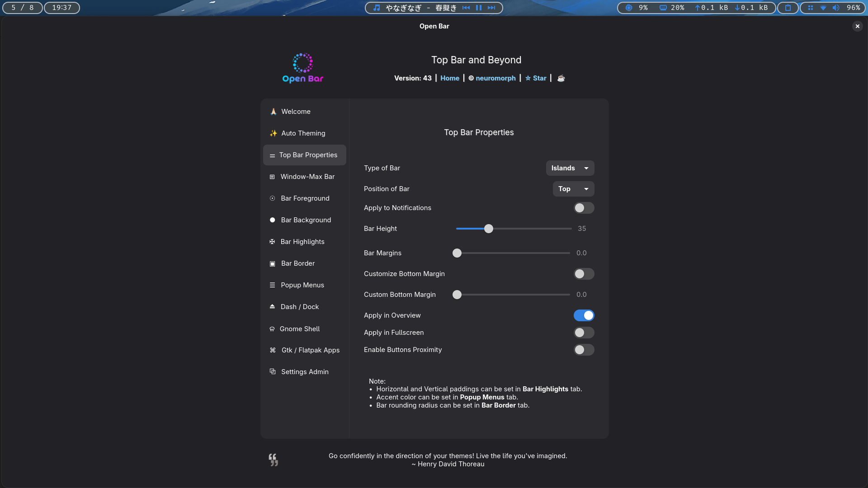This screenshot has height=488, width=868.
Task: Open the clipboard indicator in top bar
Action: [x=788, y=8]
